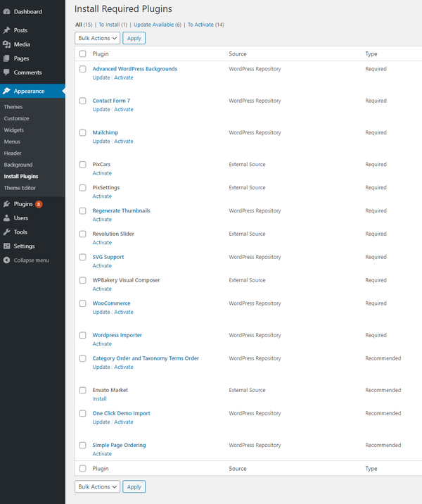
Task: Check the Revolution Slider checkbox
Action: point(83,234)
